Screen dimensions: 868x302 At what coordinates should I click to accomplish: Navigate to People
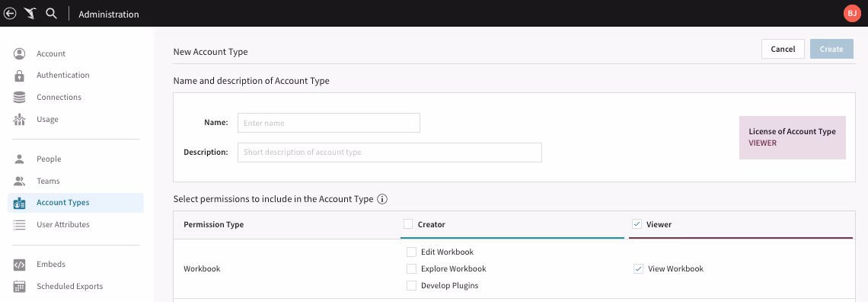coord(49,159)
